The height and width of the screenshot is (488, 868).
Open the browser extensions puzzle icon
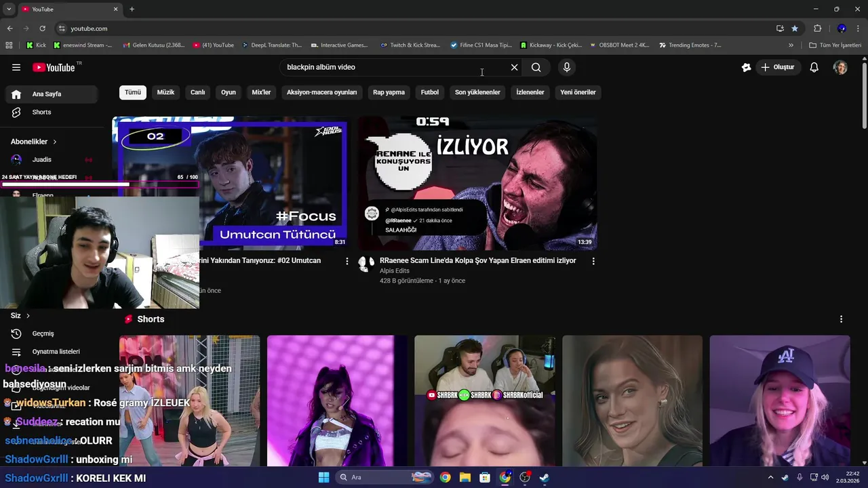pyautogui.click(x=818, y=28)
